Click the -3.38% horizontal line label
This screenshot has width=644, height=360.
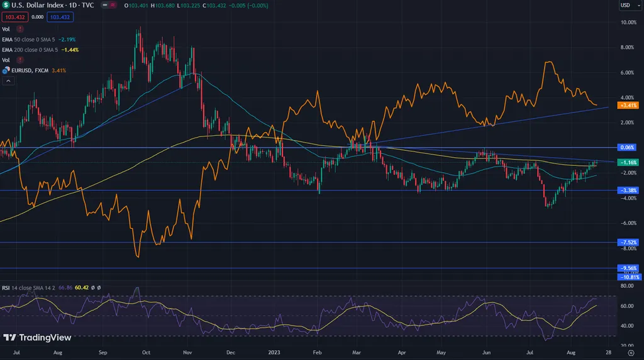coord(628,190)
